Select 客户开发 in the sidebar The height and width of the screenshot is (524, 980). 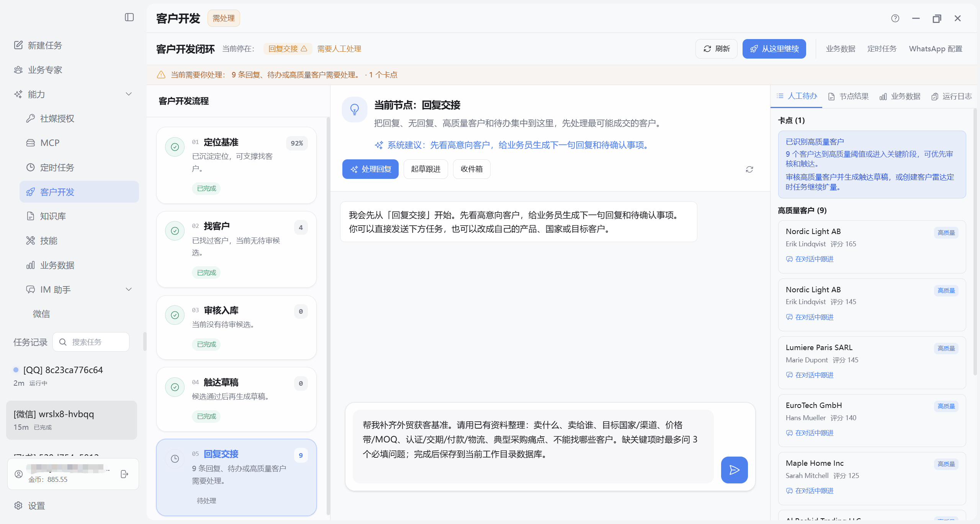79,192
